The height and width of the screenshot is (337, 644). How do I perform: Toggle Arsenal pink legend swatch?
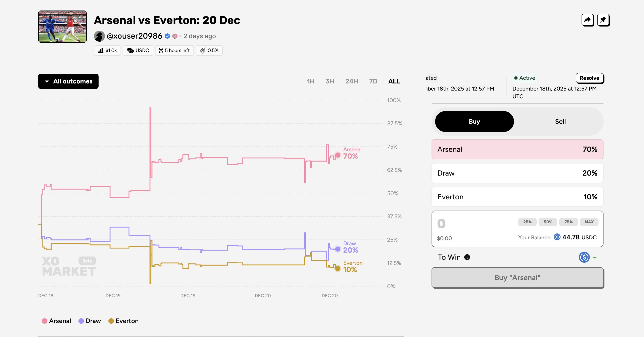coord(45,321)
